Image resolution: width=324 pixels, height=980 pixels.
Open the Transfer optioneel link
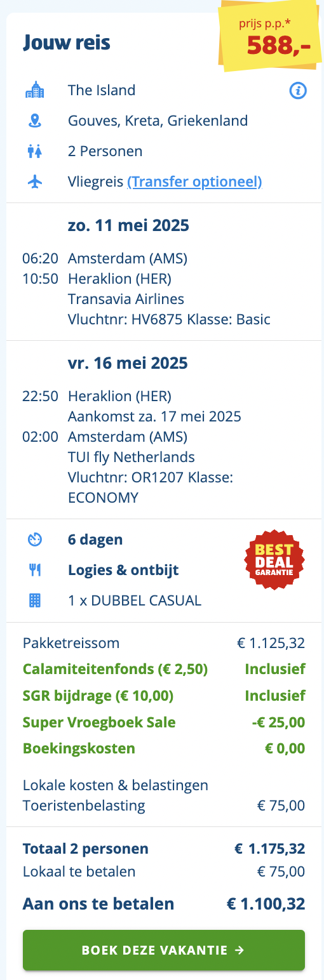click(195, 182)
